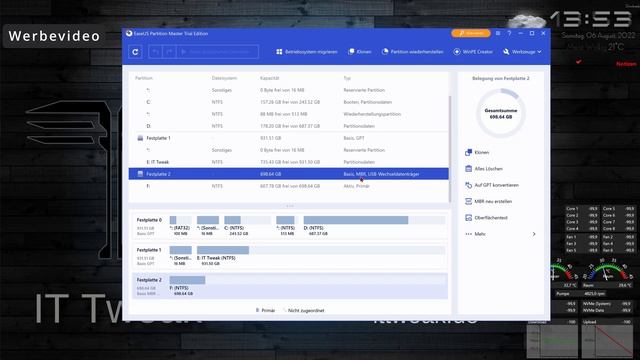640x360 pixels.
Task: Click the partition list vertical scrollbar
Action: coord(450,149)
